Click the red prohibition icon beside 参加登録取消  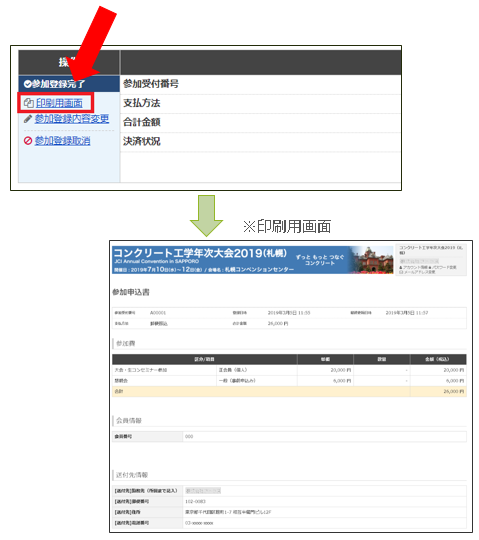point(28,141)
